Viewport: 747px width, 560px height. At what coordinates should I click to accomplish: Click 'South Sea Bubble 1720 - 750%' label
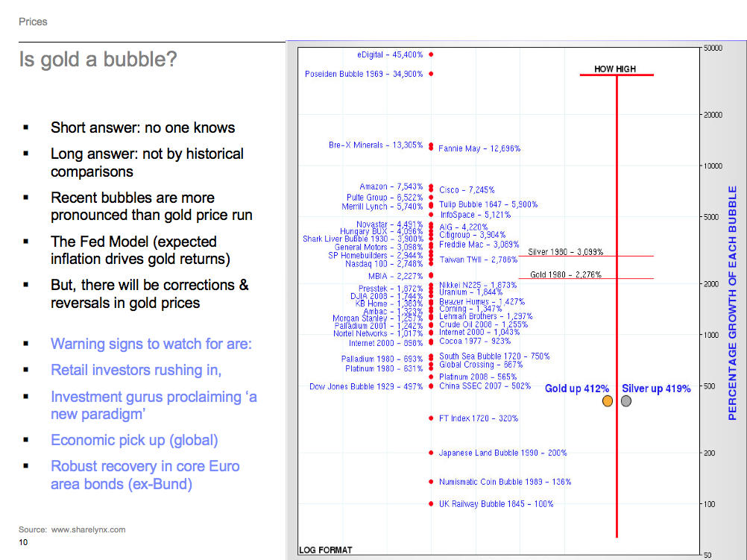point(494,356)
